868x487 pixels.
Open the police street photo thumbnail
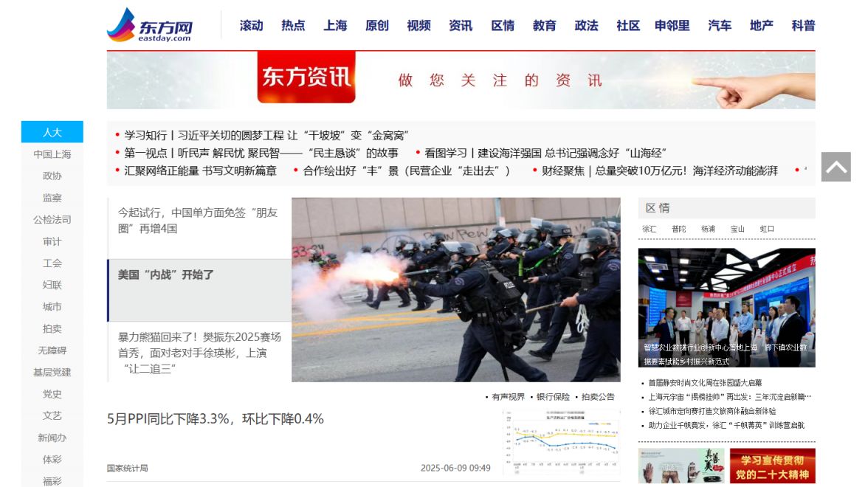tap(456, 289)
